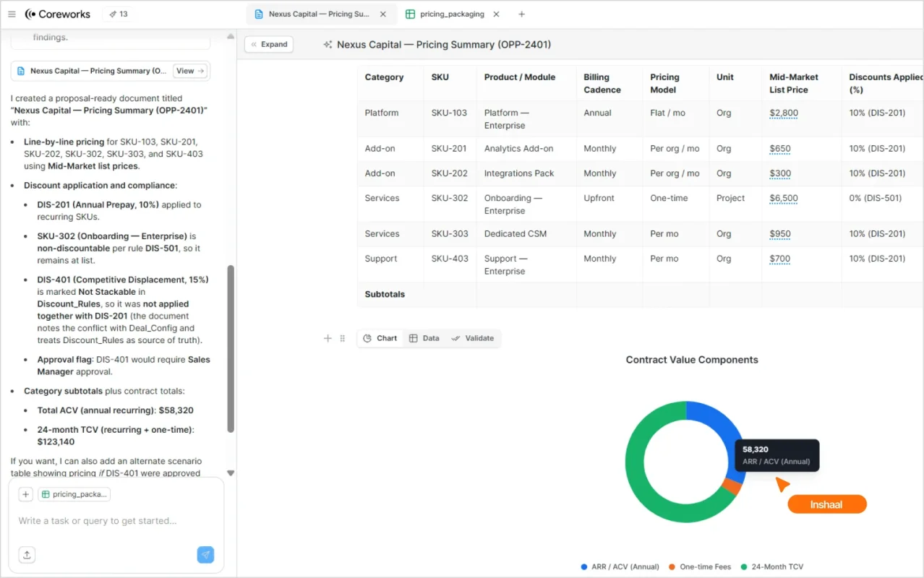Close the Nexus Capital Pricing Summary tab
The image size is (924, 578).
[x=383, y=14]
